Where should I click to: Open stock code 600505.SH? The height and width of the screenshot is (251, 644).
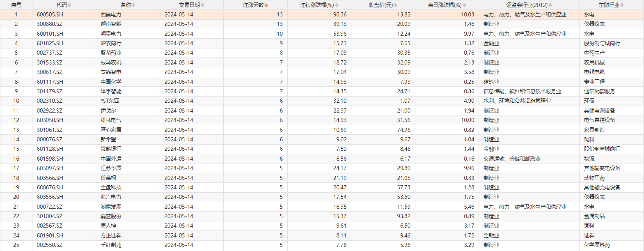[x=50, y=14]
